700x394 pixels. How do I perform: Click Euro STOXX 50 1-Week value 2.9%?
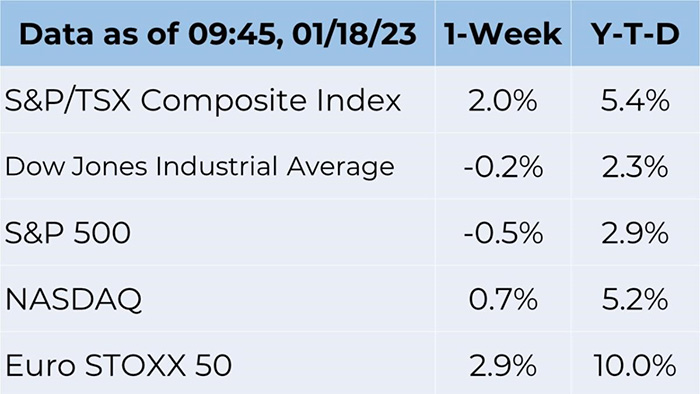click(503, 366)
